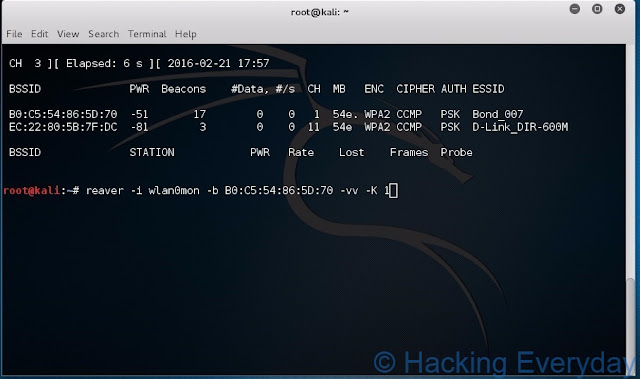The height and width of the screenshot is (379, 640).
Task: Click the BSSID B0:C5:54:86:5D:70 in table
Action: coord(63,114)
